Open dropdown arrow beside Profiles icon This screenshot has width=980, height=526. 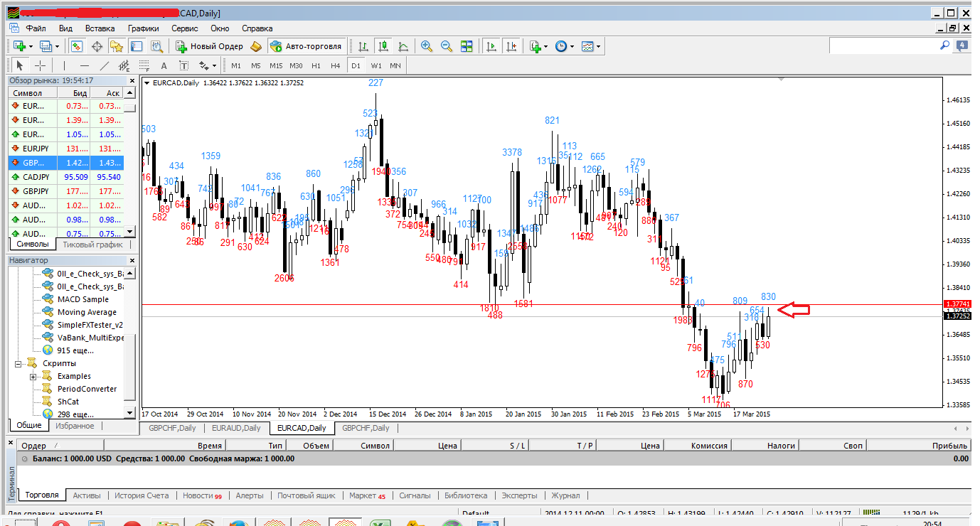[58, 47]
